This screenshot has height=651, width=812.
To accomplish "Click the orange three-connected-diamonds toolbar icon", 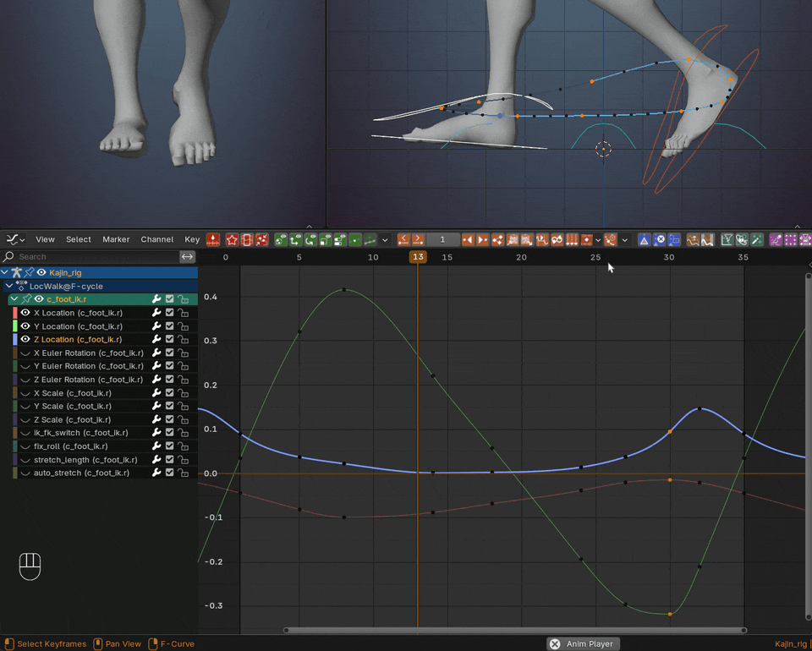I will coord(497,239).
